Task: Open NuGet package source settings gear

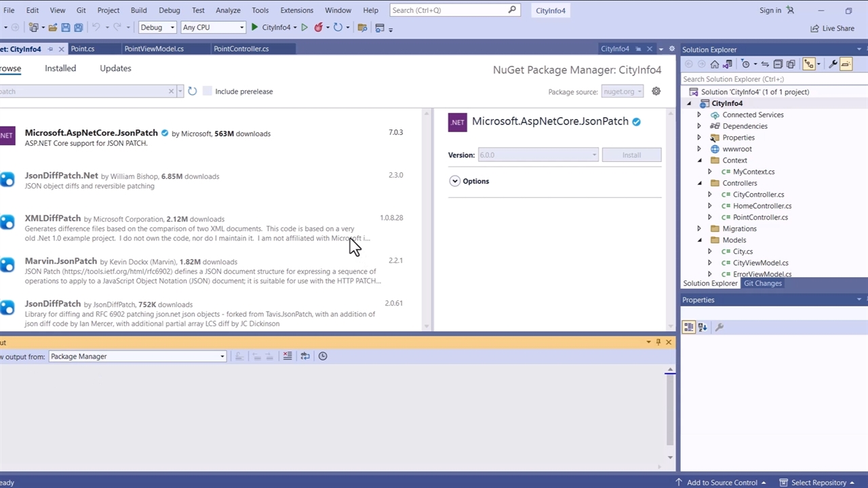Action: [656, 91]
